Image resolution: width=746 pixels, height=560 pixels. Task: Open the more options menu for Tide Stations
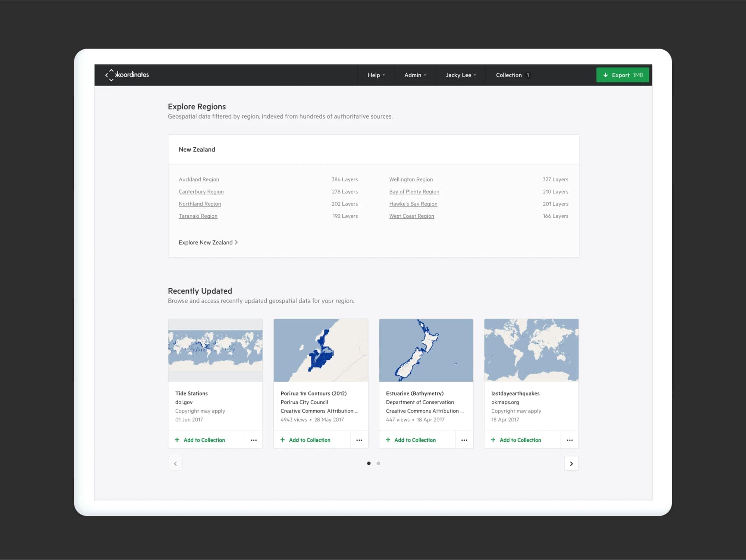(x=254, y=440)
